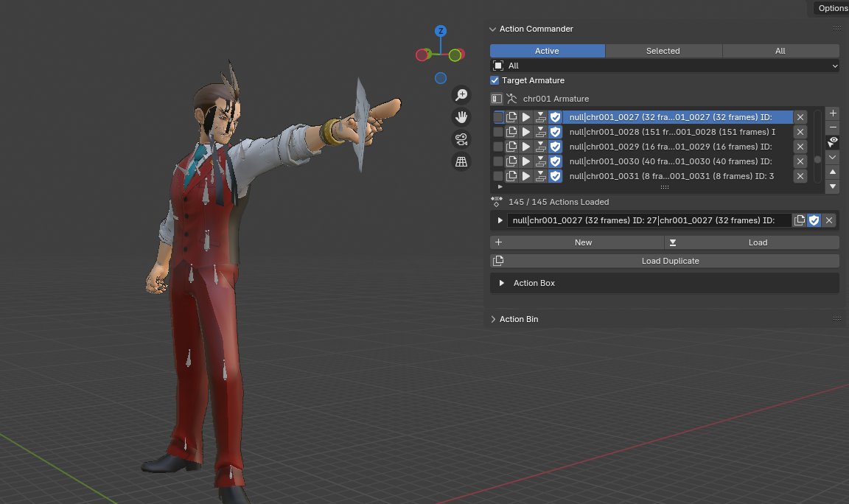
Task: Click the blue Z axis gizmo handle
Action: click(x=441, y=31)
